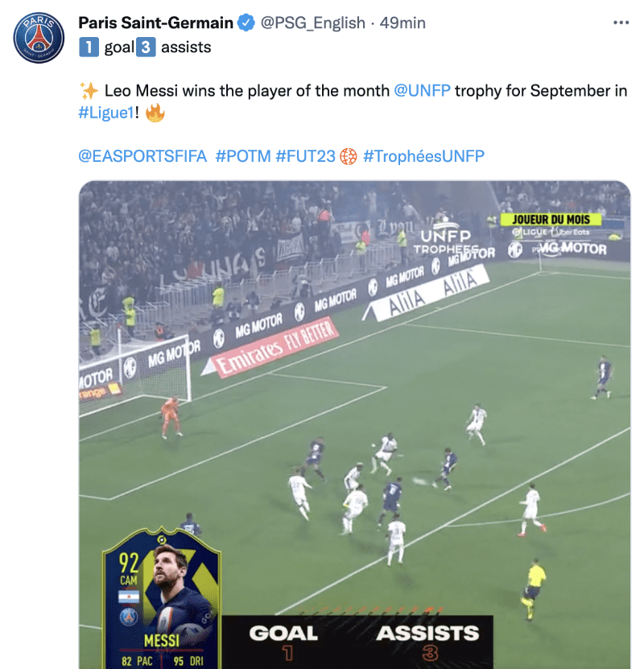
Task: Open the tweet's three-dot more menu
Action: [621, 23]
